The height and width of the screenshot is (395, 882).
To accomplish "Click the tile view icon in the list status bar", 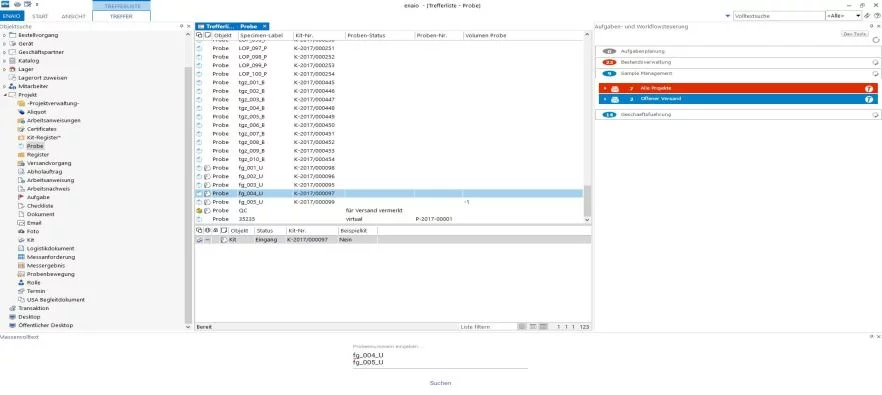I will pos(543,326).
